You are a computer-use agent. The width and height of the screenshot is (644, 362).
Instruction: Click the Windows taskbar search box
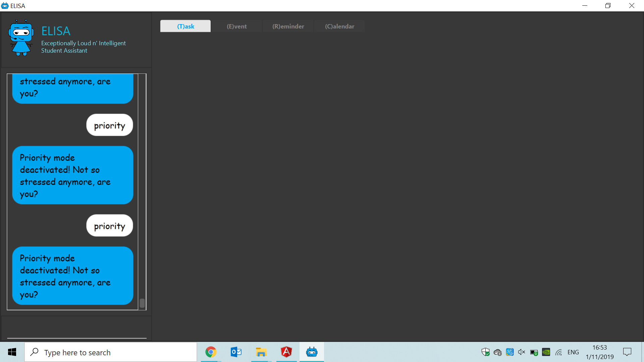(111, 352)
